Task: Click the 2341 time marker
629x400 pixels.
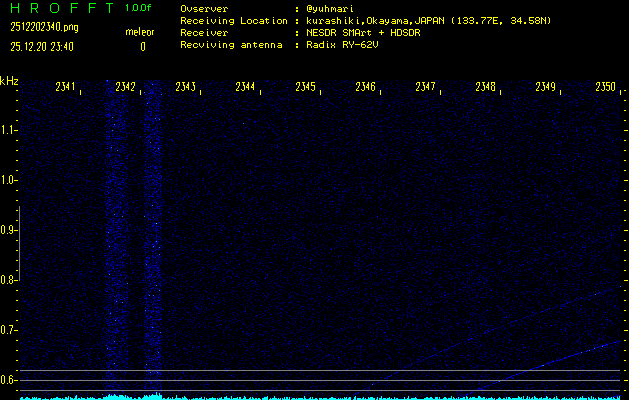Action: coord(66,88)
